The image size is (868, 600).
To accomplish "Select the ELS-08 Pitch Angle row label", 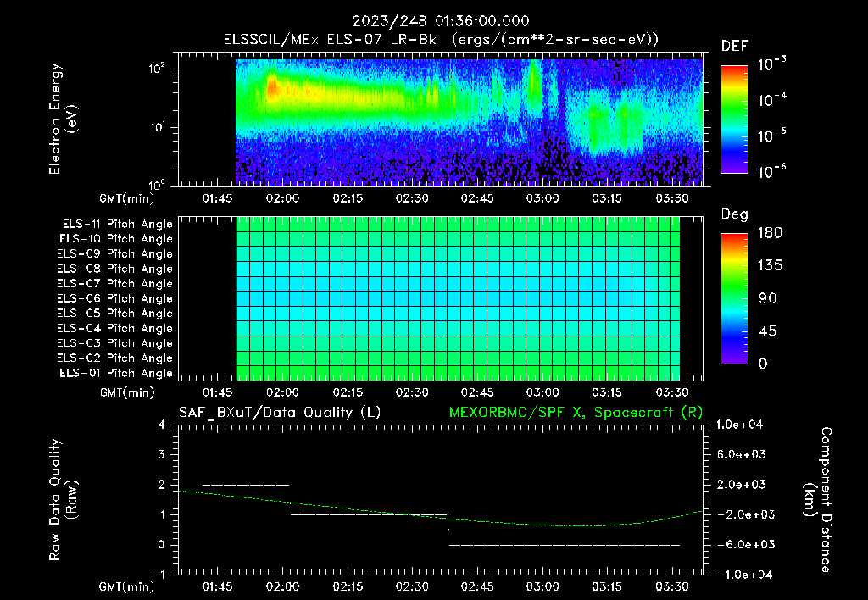I will 114,269.
